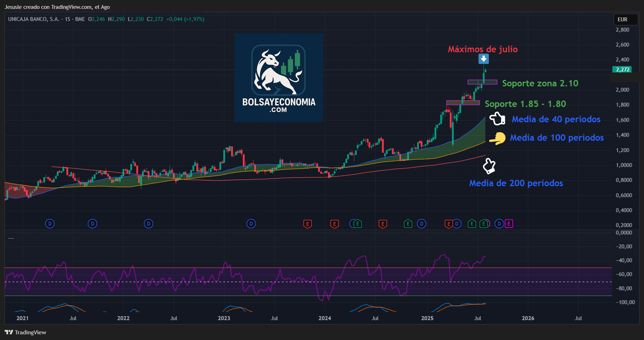
Task: Click the high value H2,290 in legend
Action: coord(116,19)
